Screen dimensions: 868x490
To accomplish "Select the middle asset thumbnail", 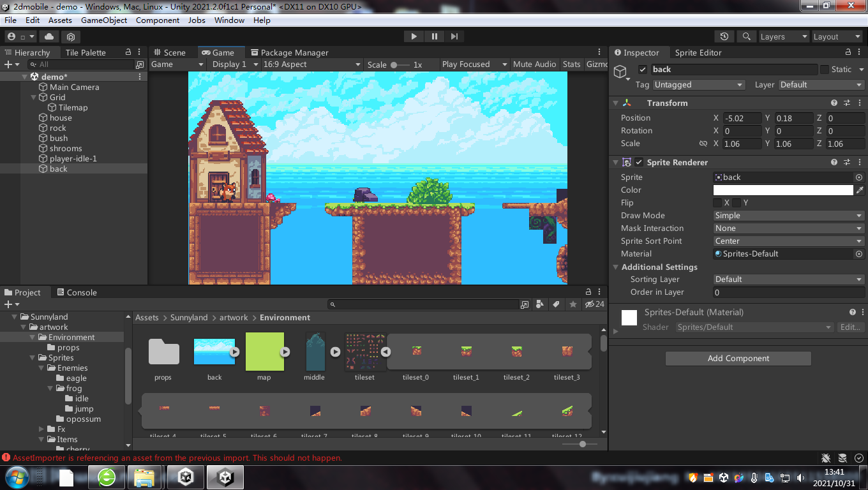I will pyautogui.click(x=315, y=352).
